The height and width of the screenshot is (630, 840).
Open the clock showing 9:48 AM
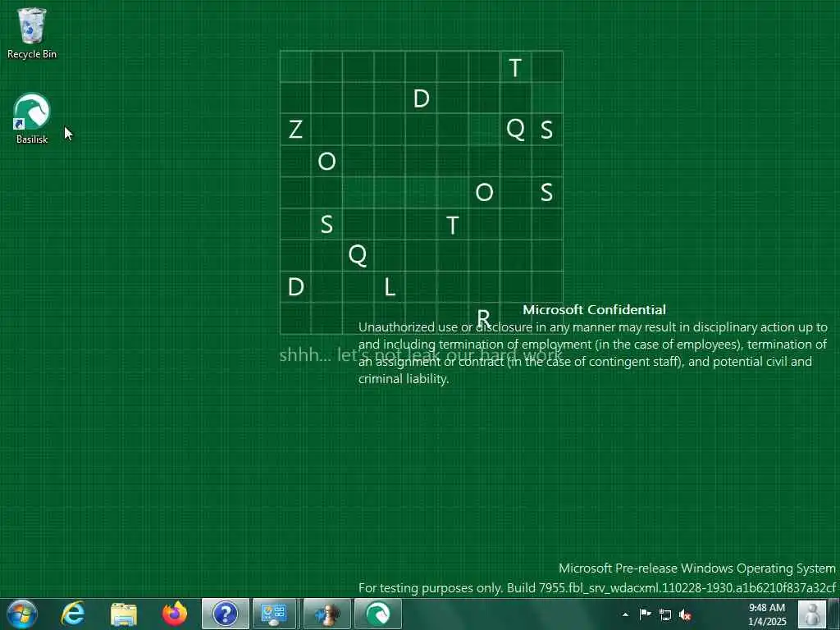point(767,614)
